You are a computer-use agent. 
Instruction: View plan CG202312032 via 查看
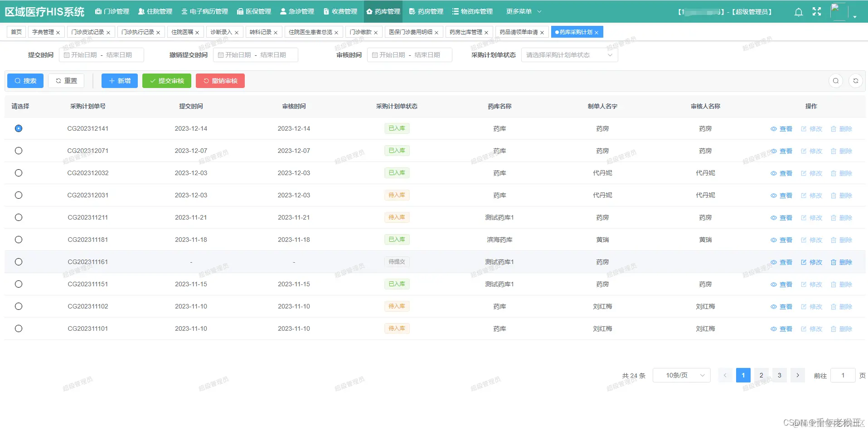pyautogui.click(x=781, y=173)
